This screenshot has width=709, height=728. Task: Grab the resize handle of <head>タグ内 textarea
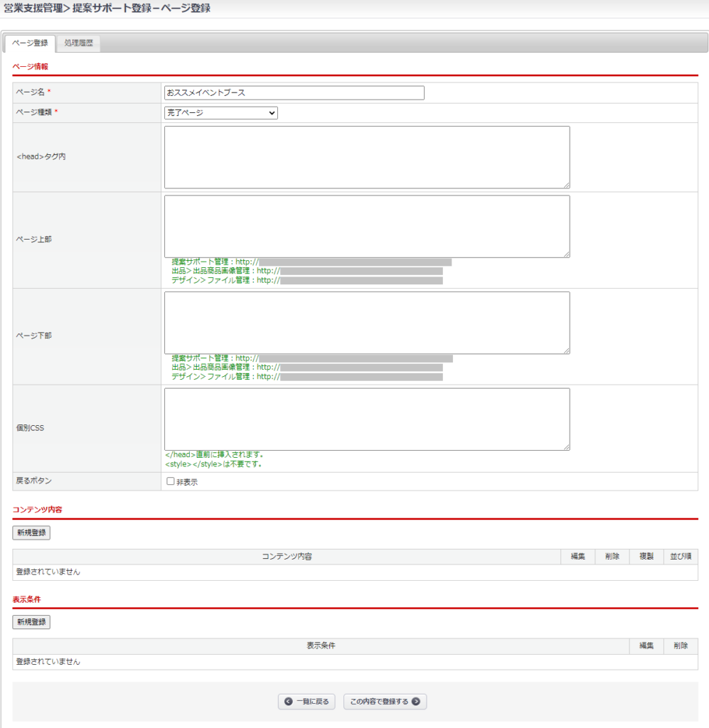coord(567,186)
